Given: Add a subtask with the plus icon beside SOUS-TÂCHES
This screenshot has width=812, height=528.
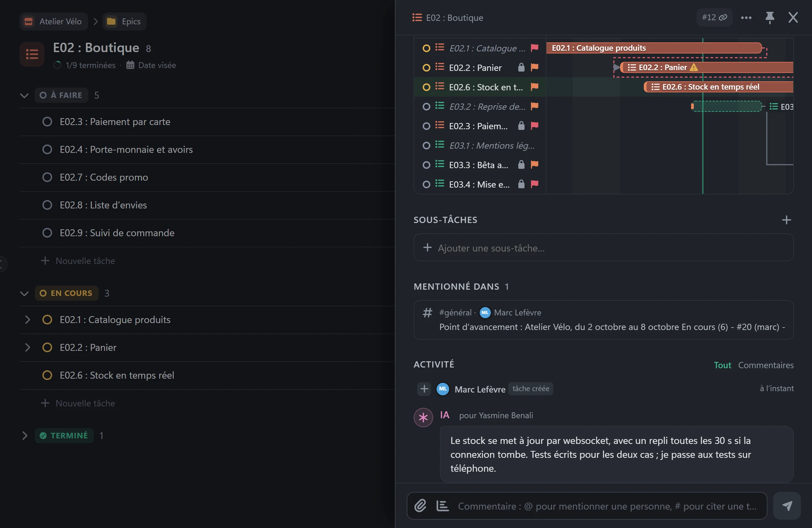Looking at the screenshot, I should tap(786, 220).
